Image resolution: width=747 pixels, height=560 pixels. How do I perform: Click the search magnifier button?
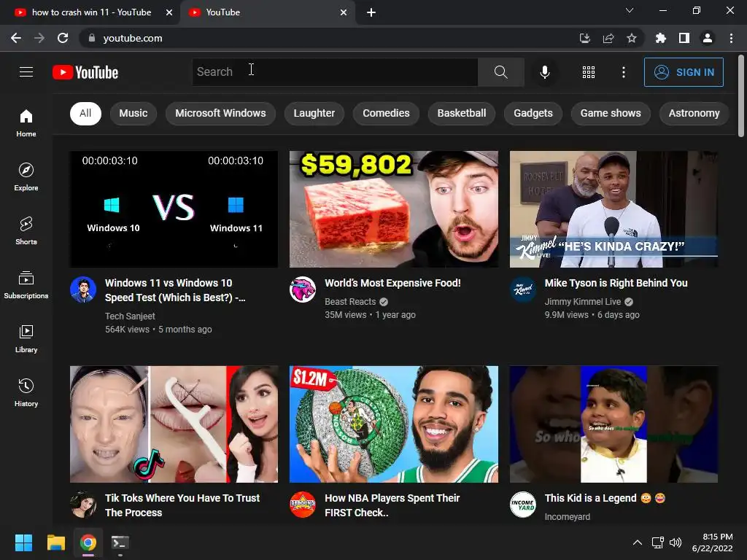[x=500, y=72]
